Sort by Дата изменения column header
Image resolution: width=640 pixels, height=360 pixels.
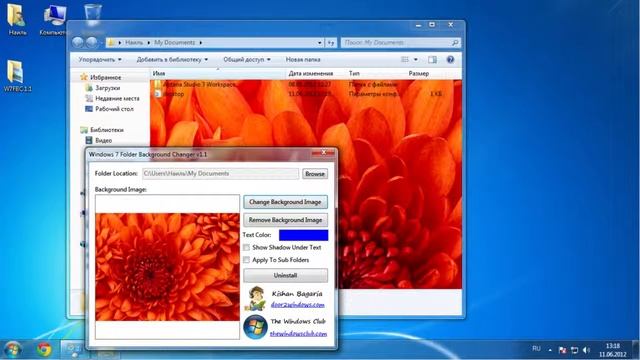tap(311, 73)
